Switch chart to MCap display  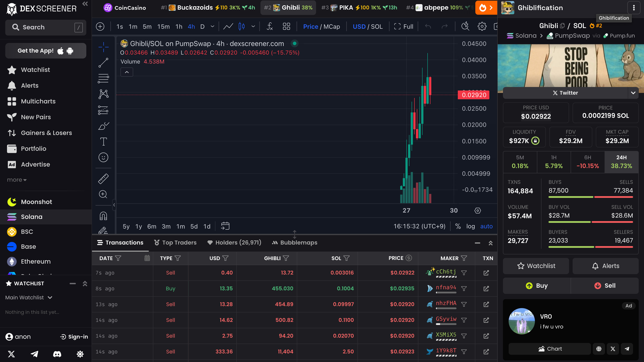[x=331, y=27]
